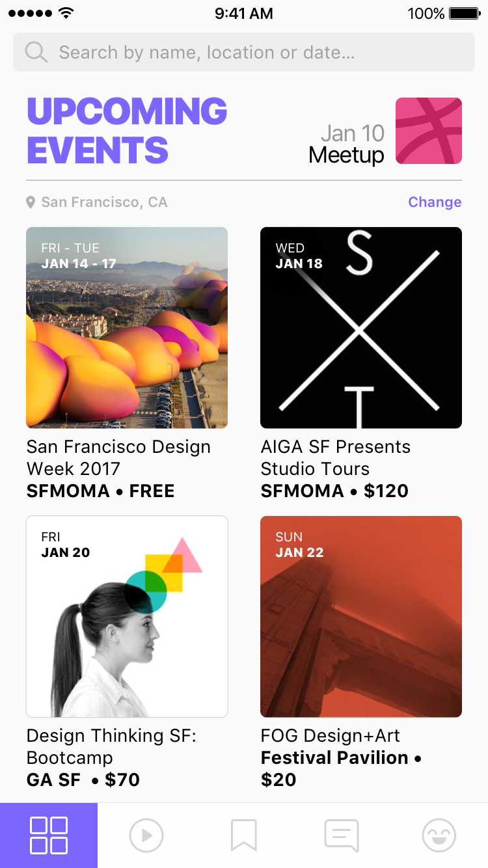
Task: Select AIGA SF Presents Studio Tours title
Action: pos(335,457)
